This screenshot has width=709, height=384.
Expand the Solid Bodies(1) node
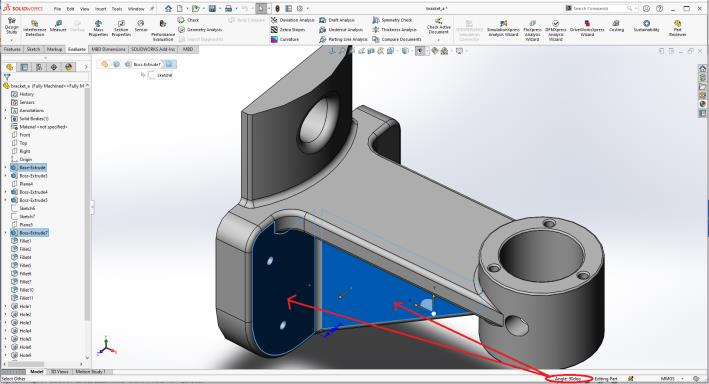pos(5,119)
